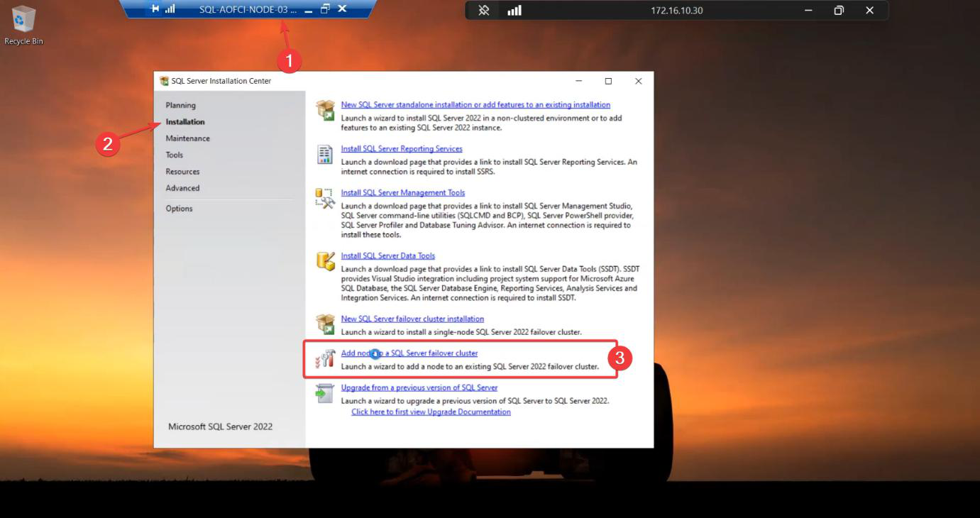Open the Install SQL Server Reporting Services link
The image size is (980, 518).
click(x=402, y=149)
